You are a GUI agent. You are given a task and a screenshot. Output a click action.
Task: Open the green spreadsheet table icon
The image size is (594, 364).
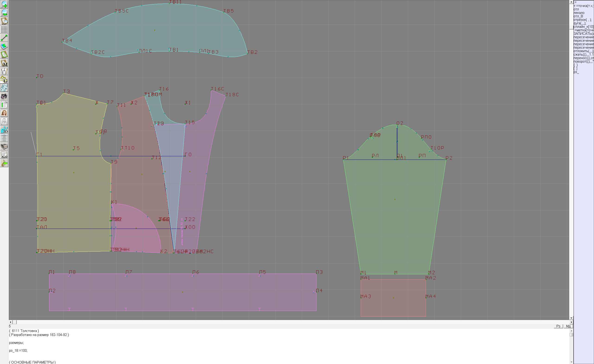pos(4,105)
